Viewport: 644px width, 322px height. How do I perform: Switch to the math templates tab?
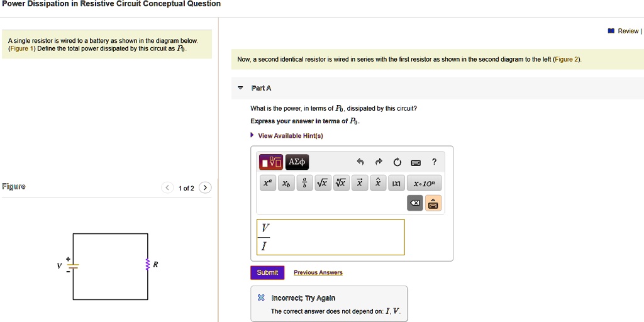272,162
